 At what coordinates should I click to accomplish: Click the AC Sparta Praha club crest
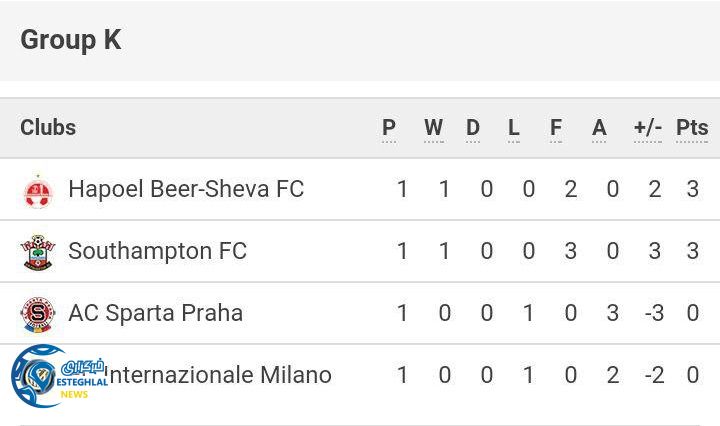(37, 314)
